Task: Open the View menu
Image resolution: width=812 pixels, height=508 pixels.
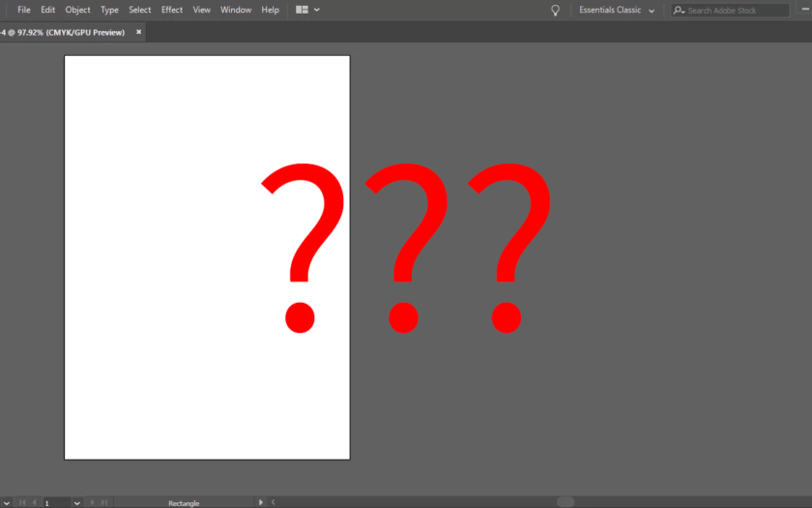Action: tap(201, 10)
